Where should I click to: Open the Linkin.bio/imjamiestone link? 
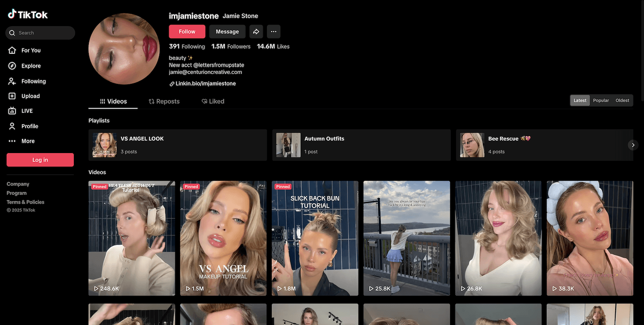tap(205, 83)
